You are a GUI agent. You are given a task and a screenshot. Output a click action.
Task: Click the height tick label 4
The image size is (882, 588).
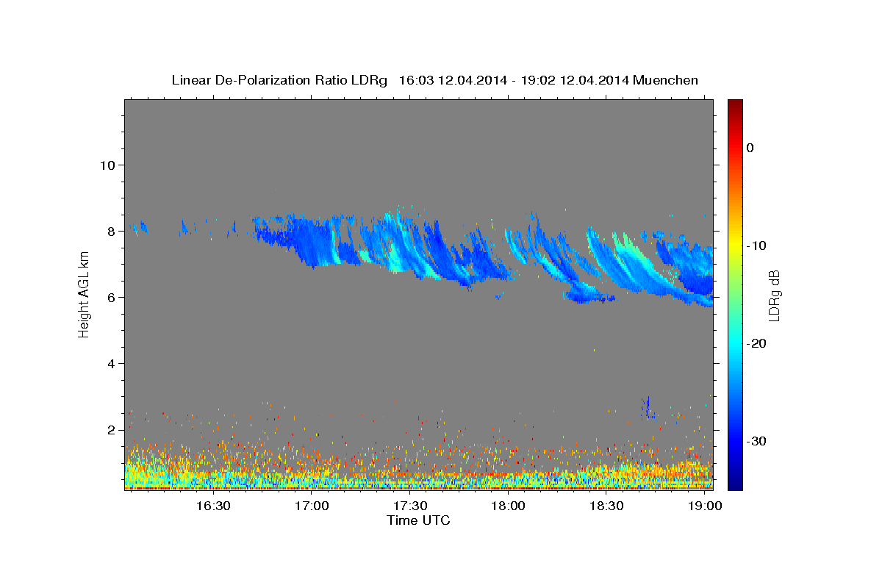[112, 363]
